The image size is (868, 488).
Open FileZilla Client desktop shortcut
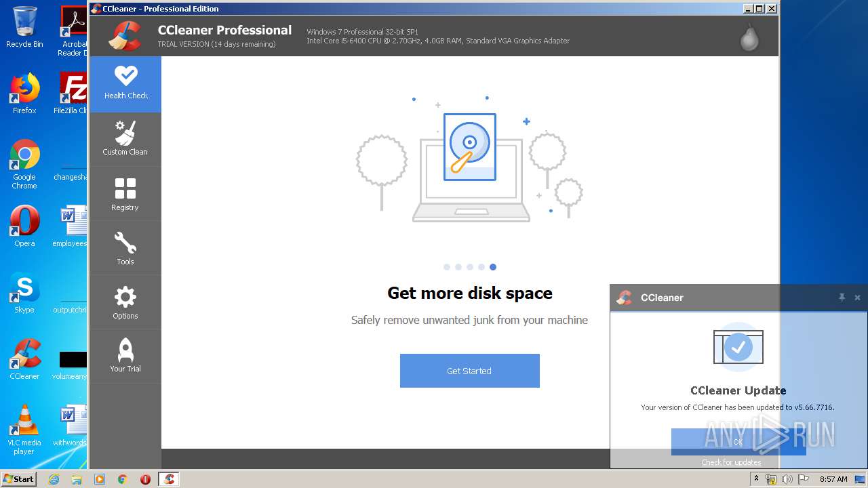71,93
